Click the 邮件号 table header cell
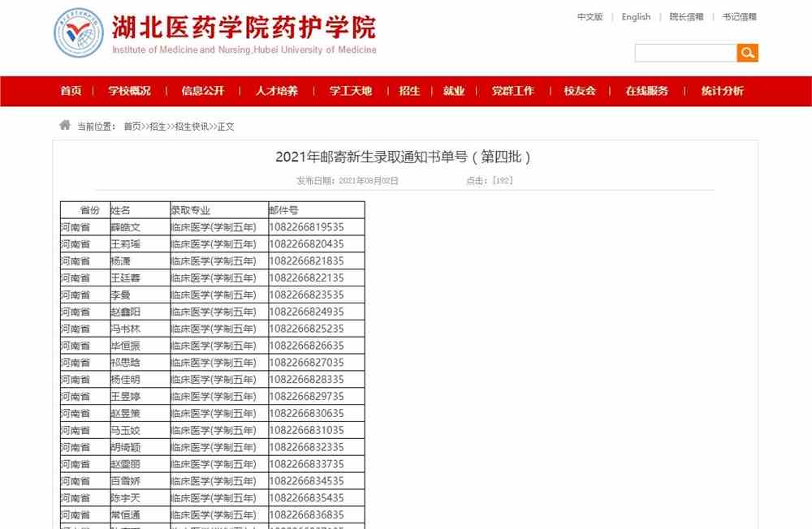The height and width of the screenshot is (529, 812). point(317,210)
